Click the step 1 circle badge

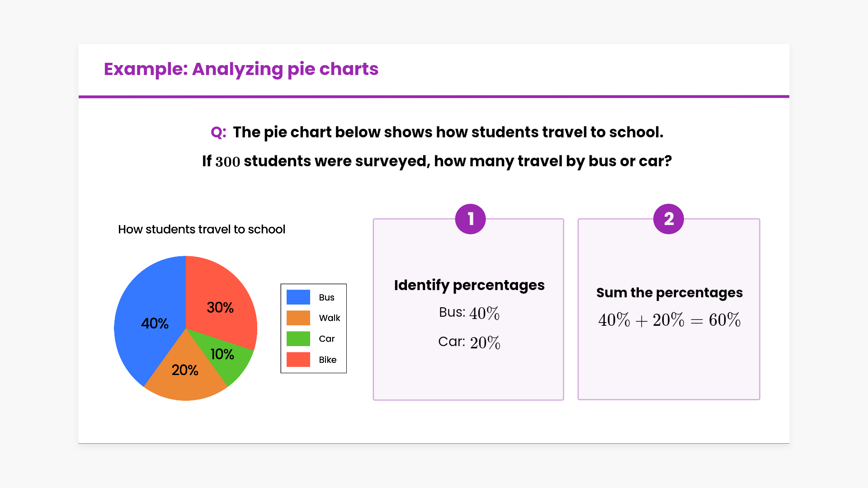point(470,219)
